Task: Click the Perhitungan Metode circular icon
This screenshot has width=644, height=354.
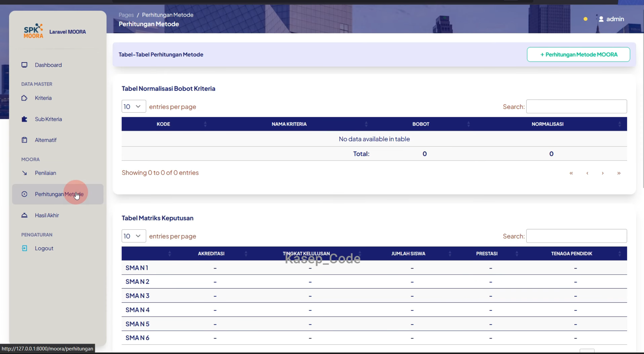Action: click(24, 194)
